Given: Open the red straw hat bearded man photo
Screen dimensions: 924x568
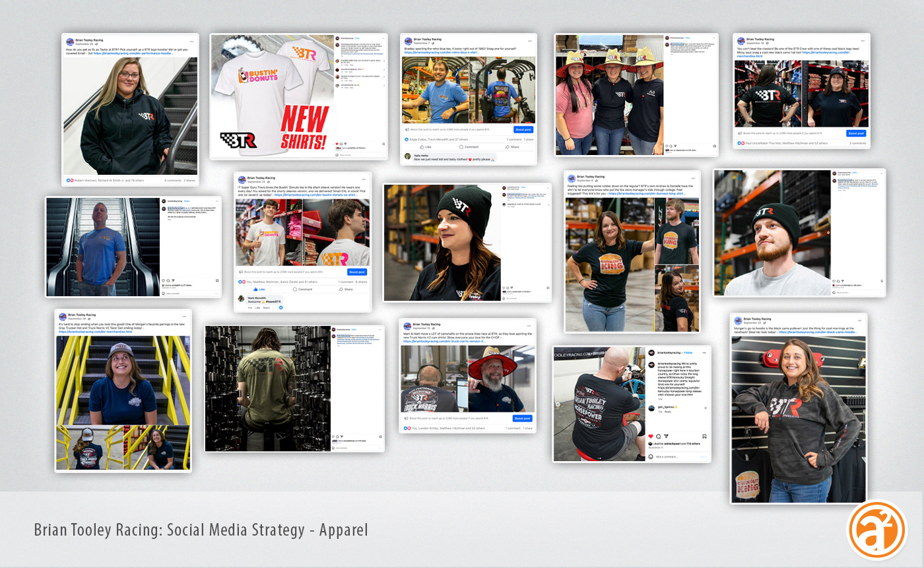Looking at the screenshot, I should (502, 379).
